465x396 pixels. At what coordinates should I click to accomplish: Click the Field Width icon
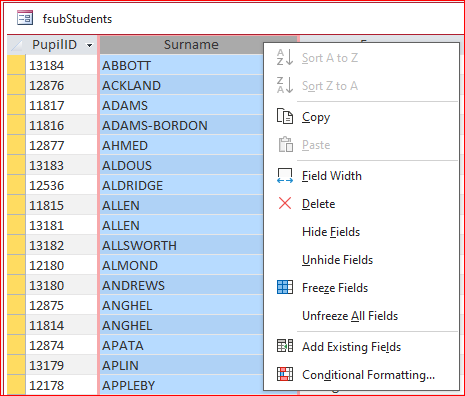(285, 176)
